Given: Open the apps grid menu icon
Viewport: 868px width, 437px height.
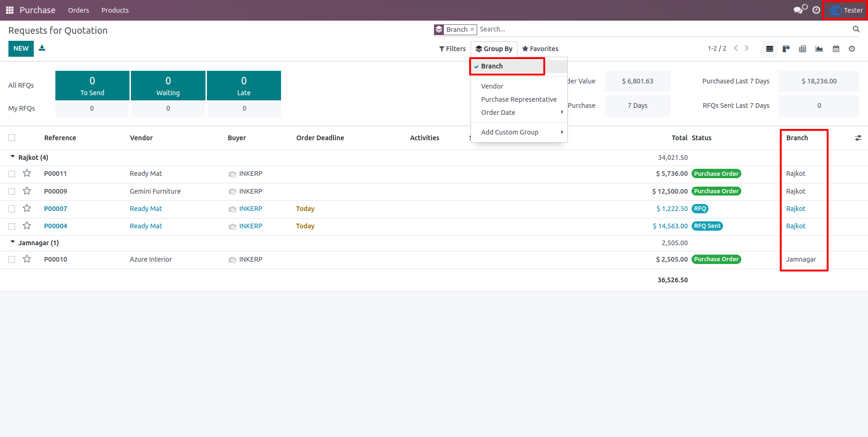Looking at the screenshot, I should (x=9, y=10).
